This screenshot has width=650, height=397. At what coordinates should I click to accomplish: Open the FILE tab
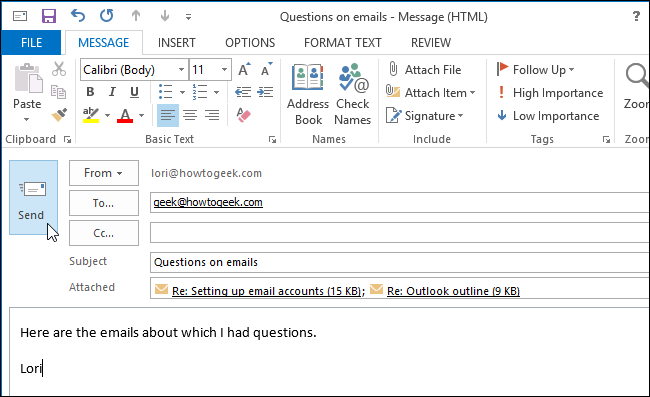(32, 42)
